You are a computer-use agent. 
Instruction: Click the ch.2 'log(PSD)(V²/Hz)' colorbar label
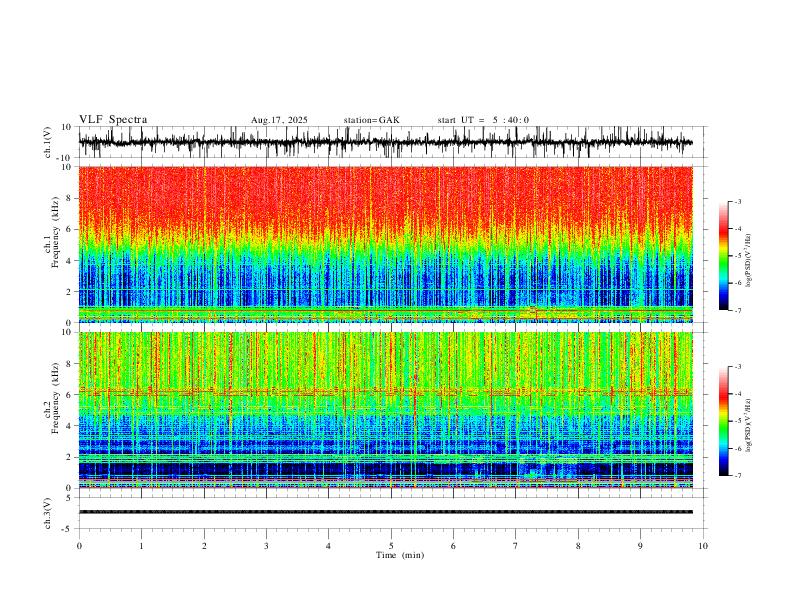point(749,425)
